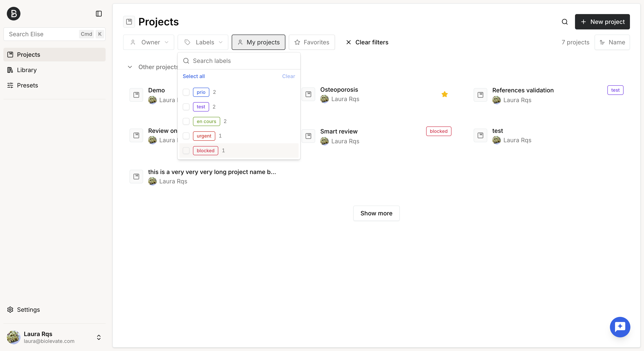
Task: Click laura@biolevate.com email text
Action: (x=49, y=341)
